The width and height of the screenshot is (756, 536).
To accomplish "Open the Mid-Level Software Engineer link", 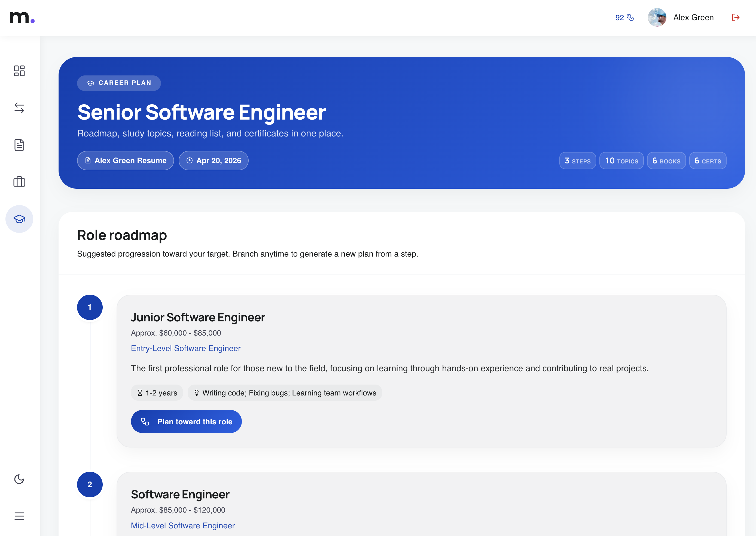I will coord(183,525).
